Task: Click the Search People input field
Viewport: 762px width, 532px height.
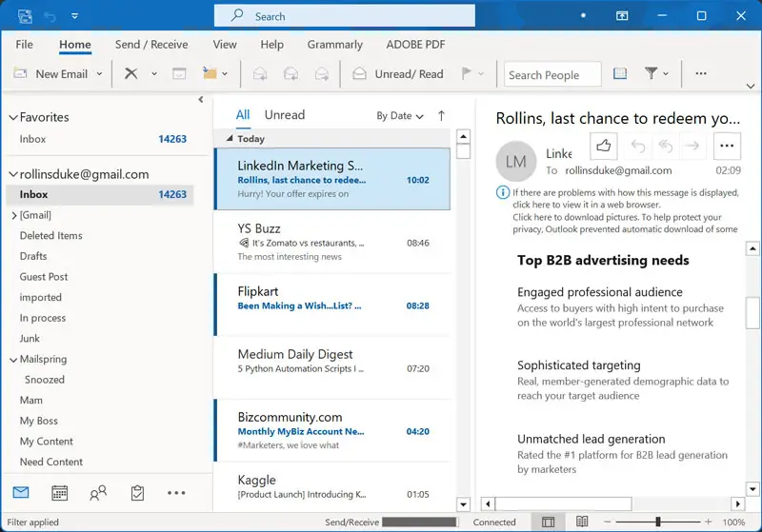Action: 552,74
